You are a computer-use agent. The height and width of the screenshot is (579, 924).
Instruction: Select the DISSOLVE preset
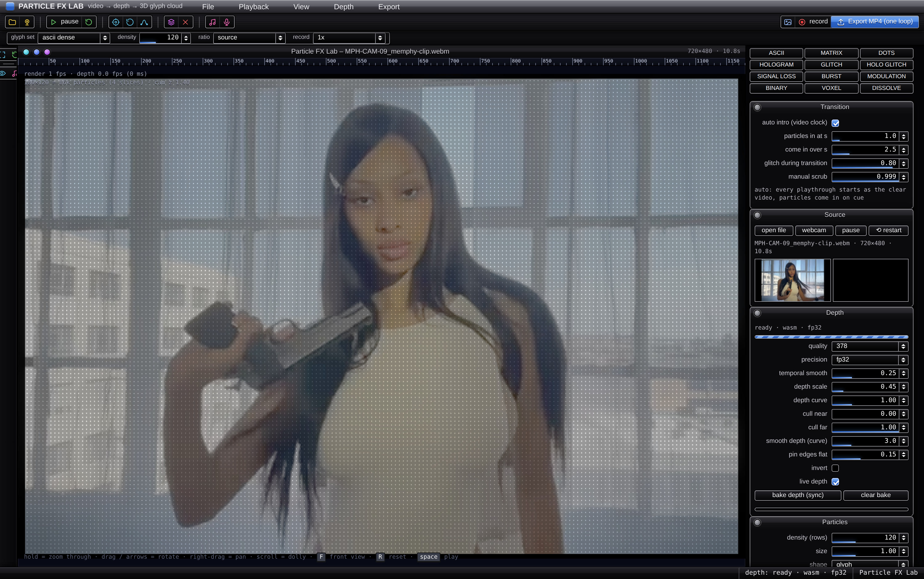pyautogui.click(x=886, y=88)
